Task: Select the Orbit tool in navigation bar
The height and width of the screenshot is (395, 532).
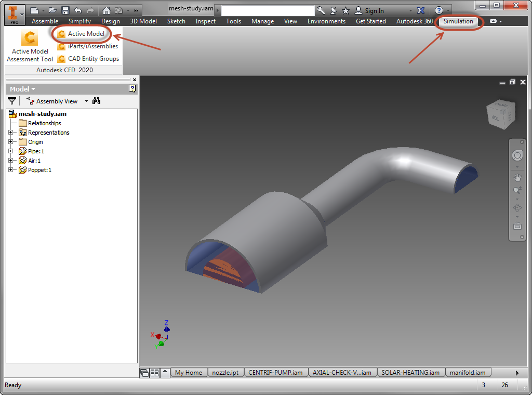Action: [x=517, y=208]
